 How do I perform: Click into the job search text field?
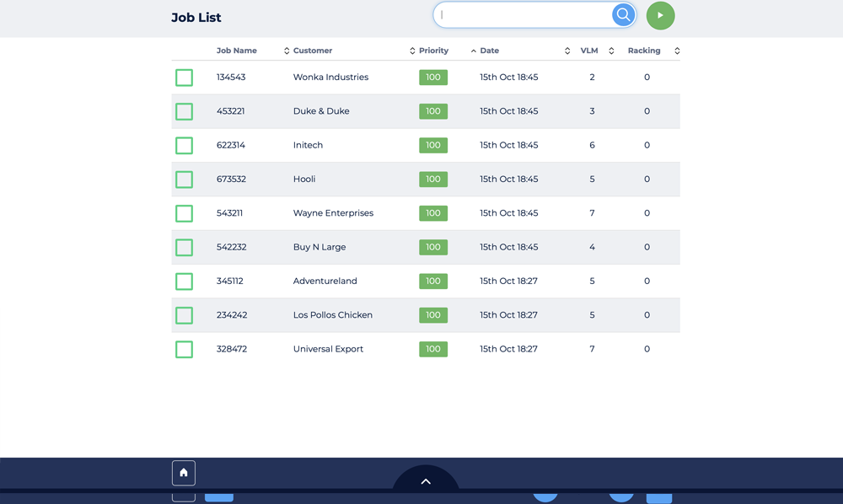click(523, 15)
